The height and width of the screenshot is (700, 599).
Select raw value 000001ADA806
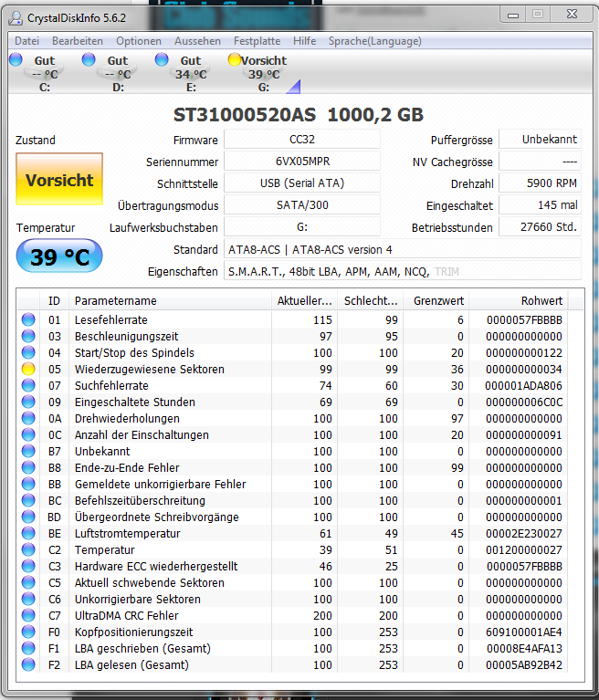[x=523, y=386]
